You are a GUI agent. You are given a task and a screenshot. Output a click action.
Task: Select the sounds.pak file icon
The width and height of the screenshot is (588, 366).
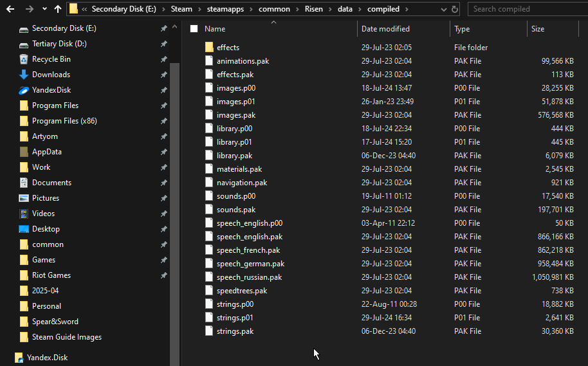[209, 209]
